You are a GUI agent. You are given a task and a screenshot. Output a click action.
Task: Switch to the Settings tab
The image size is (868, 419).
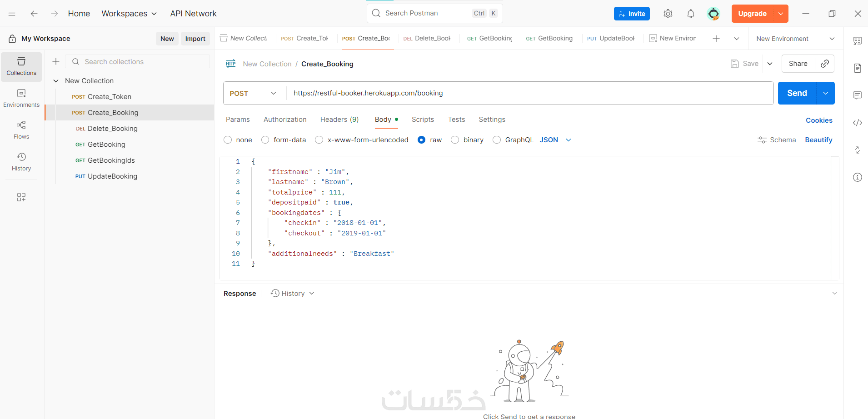pos(492,120)
